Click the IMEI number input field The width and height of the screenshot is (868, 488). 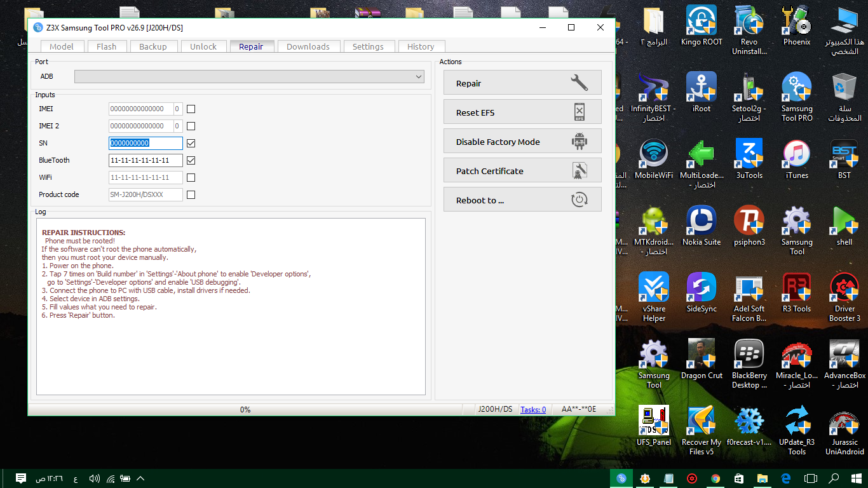click(140, 109)
